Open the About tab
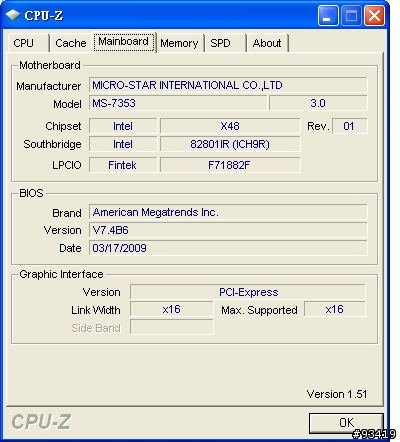The height and width of the screenshot is (442, 400). point(268,43)
